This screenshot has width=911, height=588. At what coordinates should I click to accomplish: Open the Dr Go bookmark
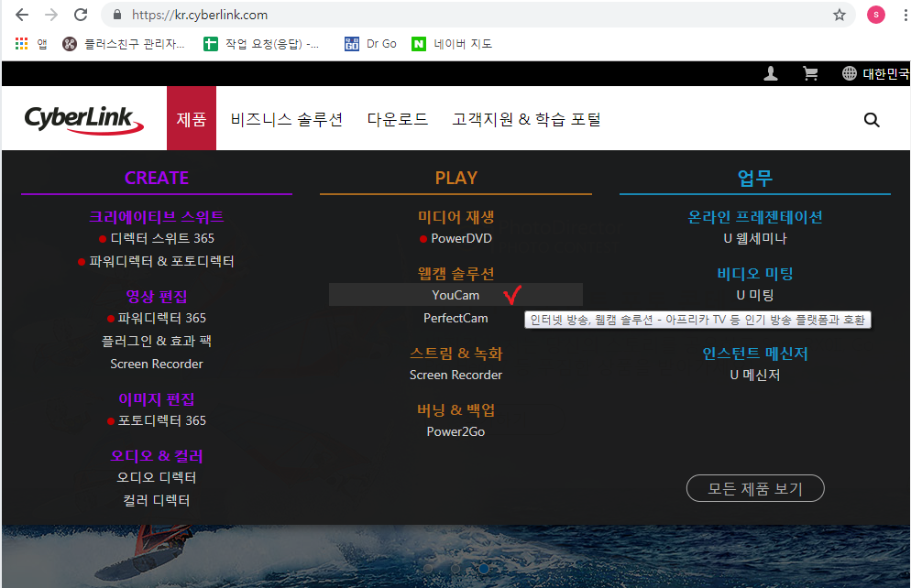(x=370, y=44)
